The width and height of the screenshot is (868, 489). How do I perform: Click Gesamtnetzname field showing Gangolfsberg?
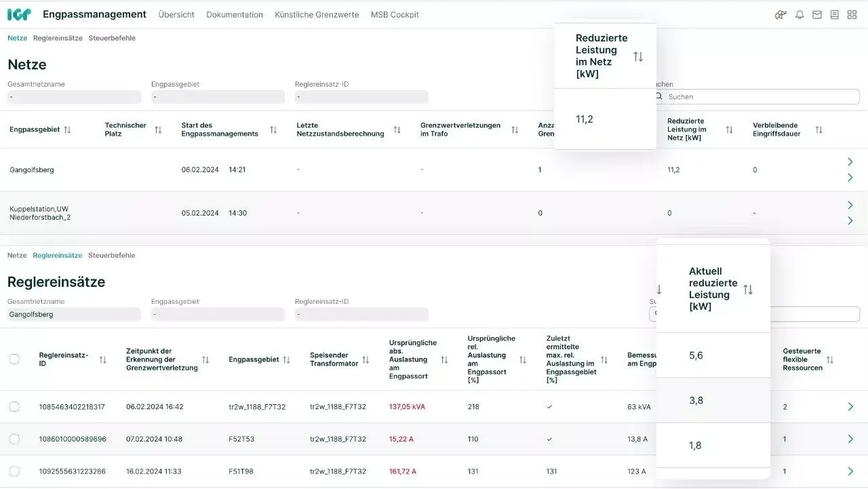[x=75, y=314]
